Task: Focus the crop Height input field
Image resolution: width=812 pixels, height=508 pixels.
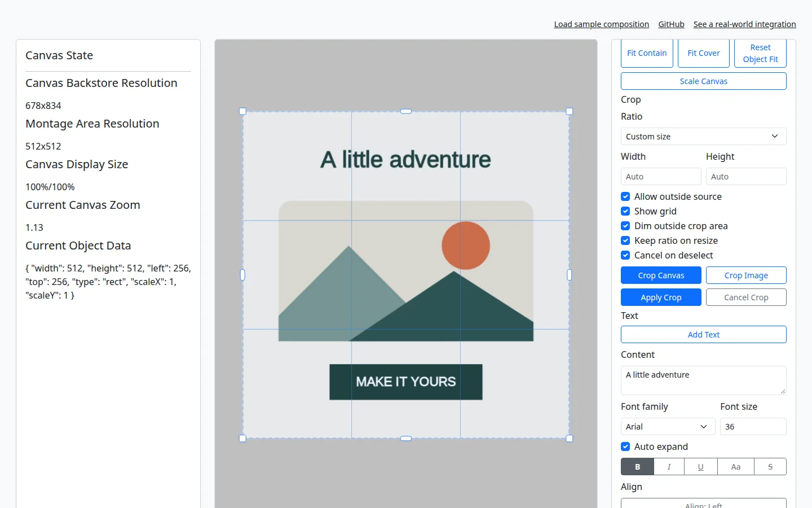Action: 746,177
